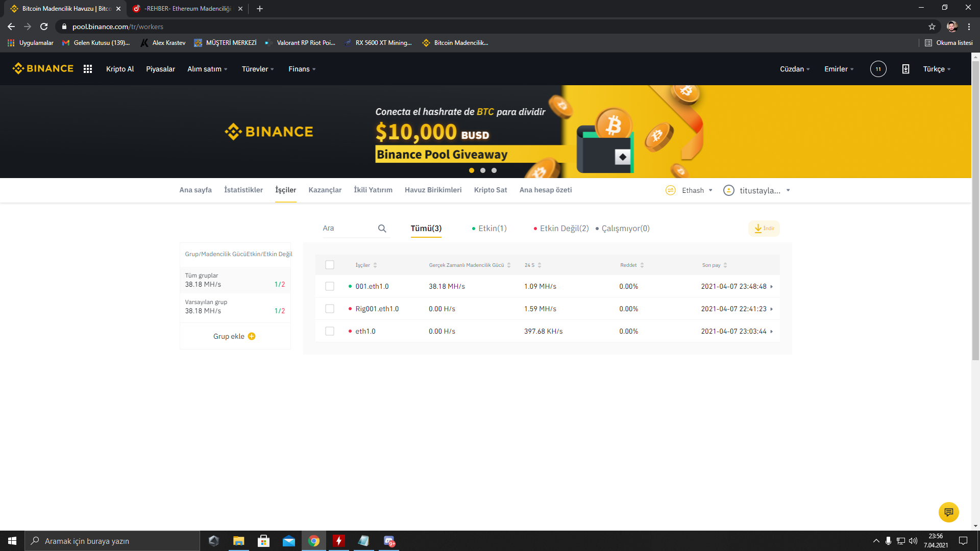
Task: Select checkbox for worker 001.eth1.0
Action: pyautogui.click(x=330, y=286)
